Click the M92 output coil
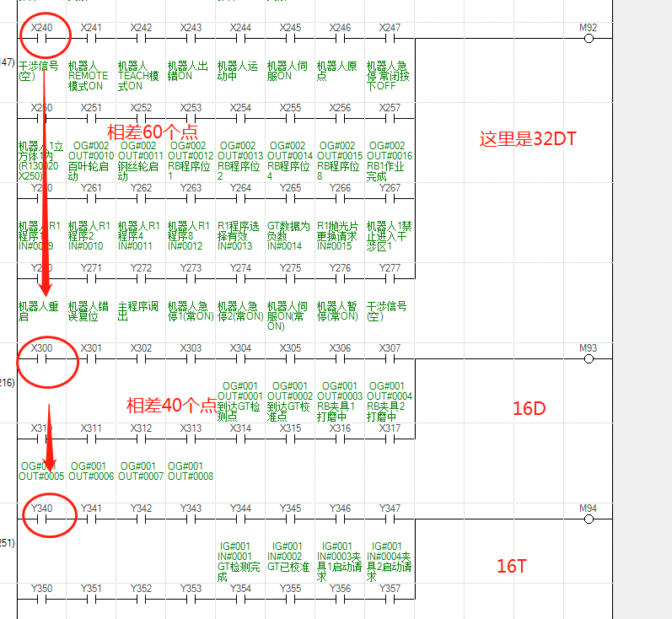672x619 pixels. (589, 39)
